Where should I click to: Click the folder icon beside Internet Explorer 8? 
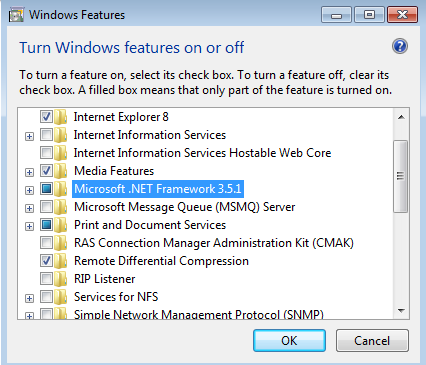61,117
